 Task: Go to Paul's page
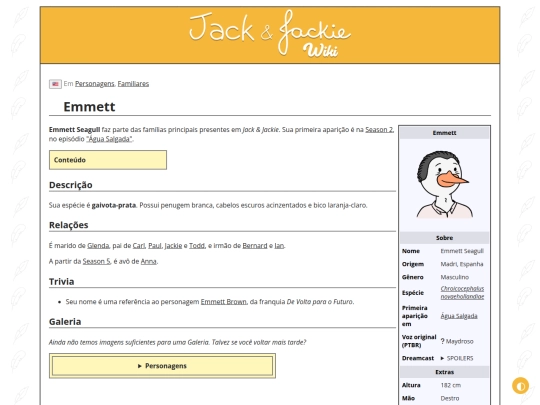pyautogui.click(x=155, y=246)
